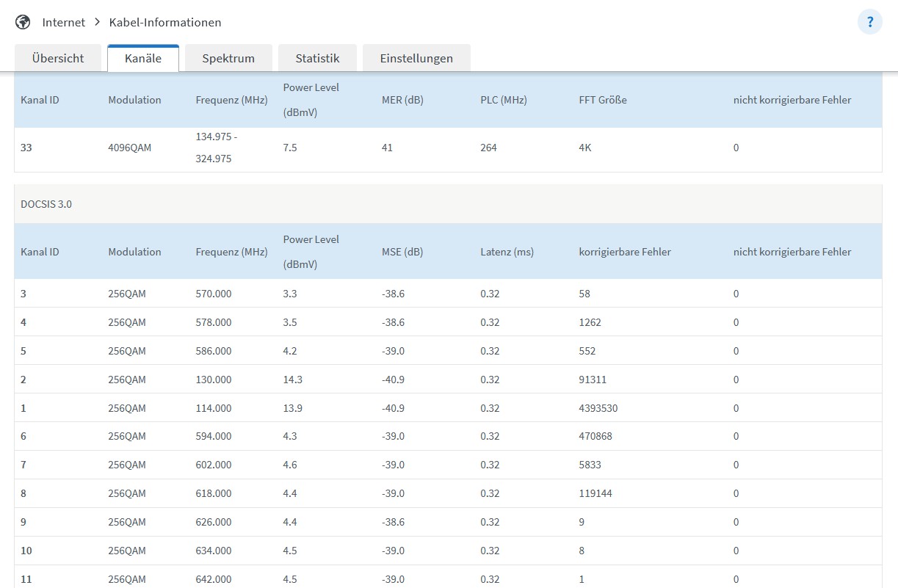Select the 4096QAM modulation cell of channel 33
Image resolution: width=898 pixels, height=588 pixels.
pyautogui.click(x=130, y=148)
